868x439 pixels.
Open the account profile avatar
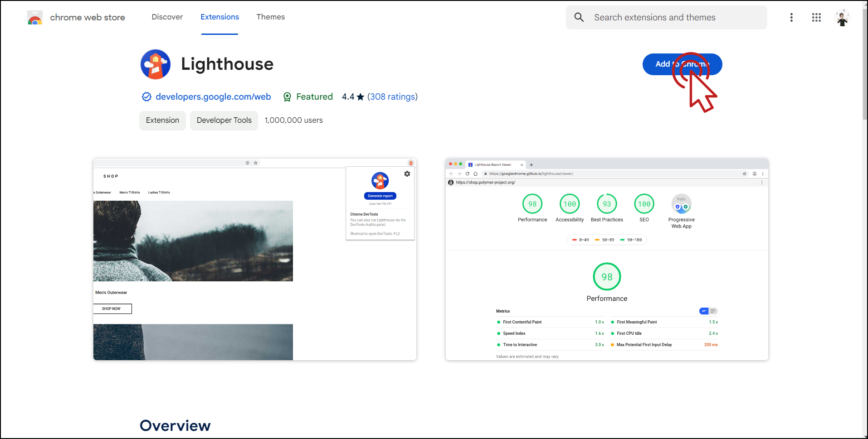point(843,18)
